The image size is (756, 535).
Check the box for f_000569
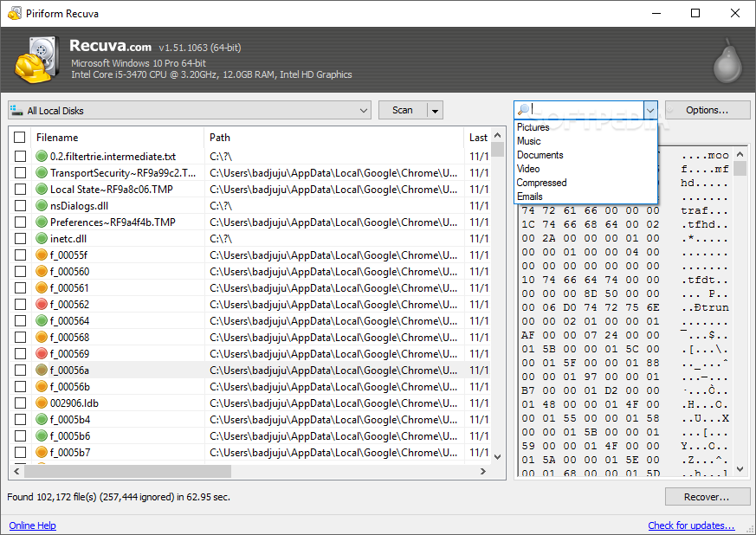[20, 354]
